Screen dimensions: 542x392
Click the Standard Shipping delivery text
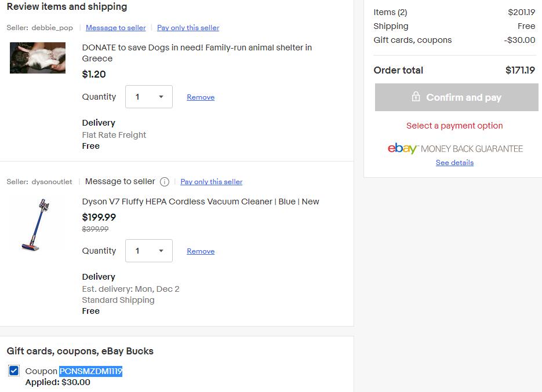tap(118, 300)
